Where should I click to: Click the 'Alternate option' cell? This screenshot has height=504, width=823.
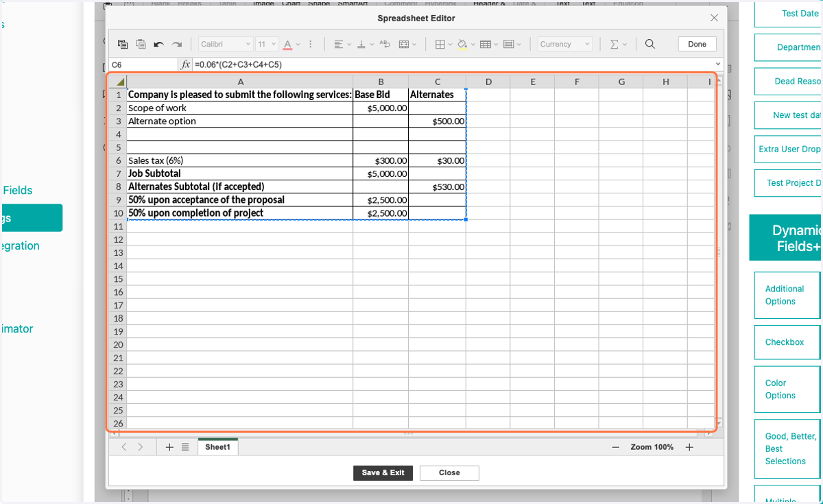240,121
